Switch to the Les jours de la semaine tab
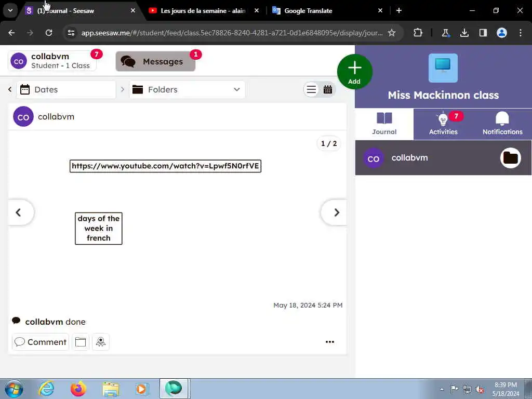532x399 pixels. (x=203, y=11)
